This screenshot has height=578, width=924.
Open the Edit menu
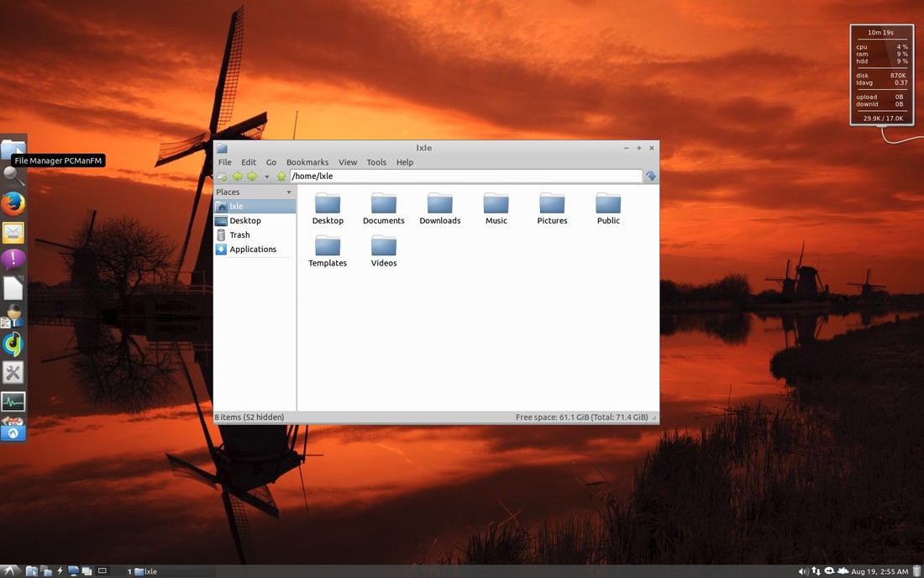[x=249, y=162]
